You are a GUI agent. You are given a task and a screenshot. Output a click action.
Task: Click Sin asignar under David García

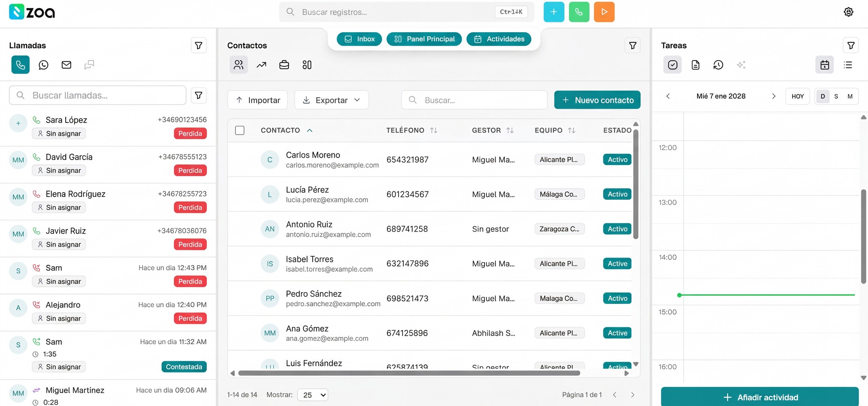59,170
